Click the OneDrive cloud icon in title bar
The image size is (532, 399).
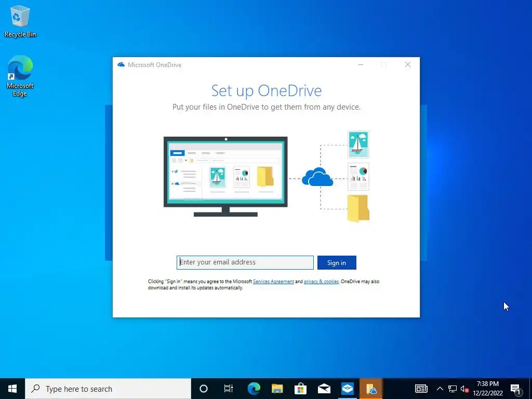coord(121,64)
